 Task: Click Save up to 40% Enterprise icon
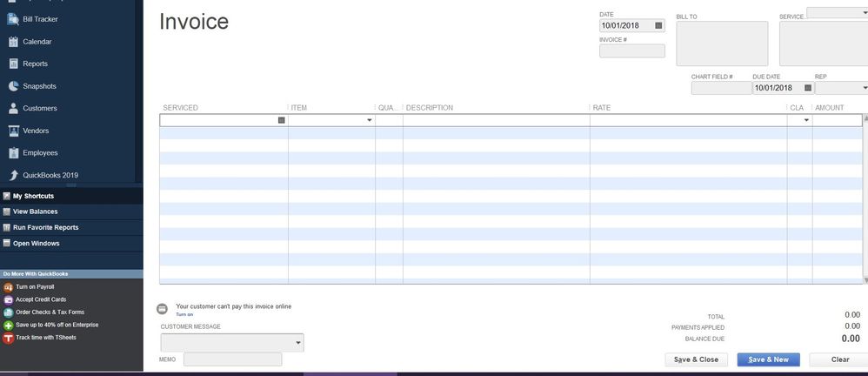(x=8, y=325)
